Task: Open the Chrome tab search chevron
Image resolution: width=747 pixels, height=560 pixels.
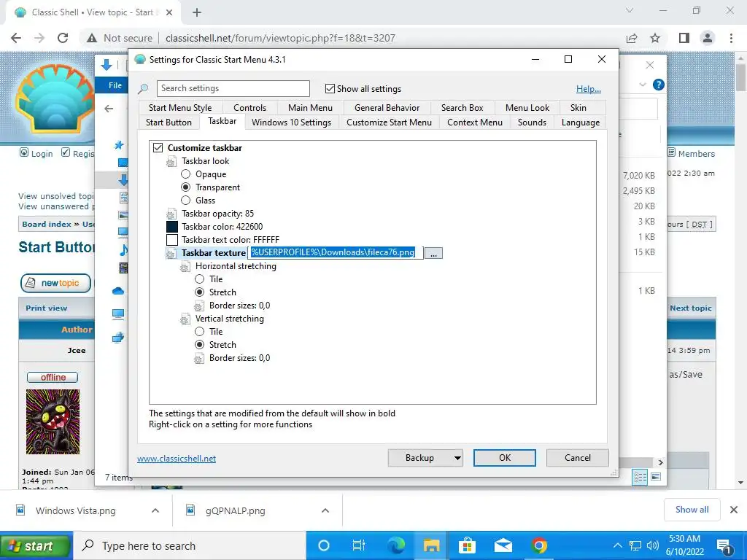Action: pos(630,10)
